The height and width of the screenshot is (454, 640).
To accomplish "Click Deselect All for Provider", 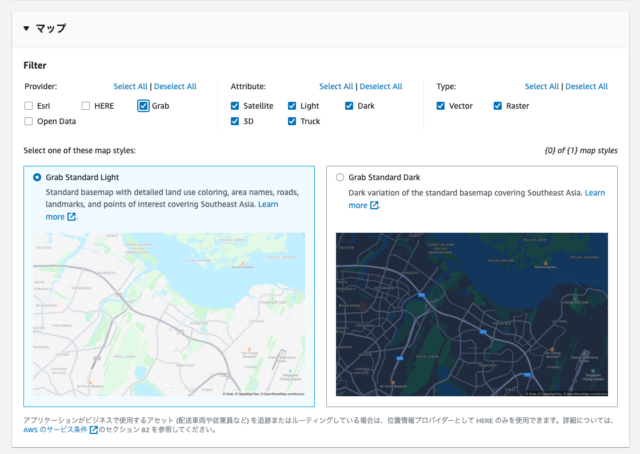I will (175, 87).
